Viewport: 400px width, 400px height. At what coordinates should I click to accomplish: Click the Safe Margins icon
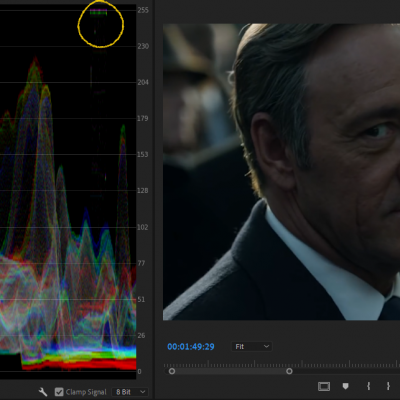[324, 386]
